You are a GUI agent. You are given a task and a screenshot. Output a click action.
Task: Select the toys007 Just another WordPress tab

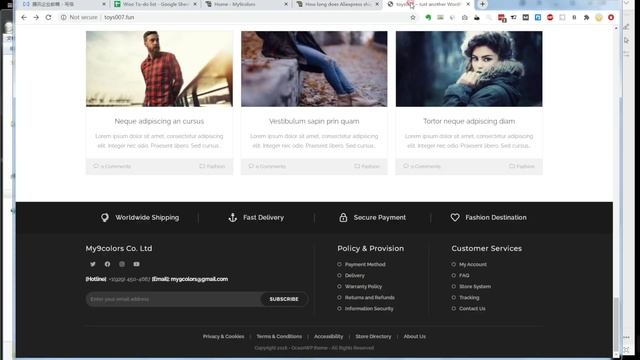pos(428,4)
